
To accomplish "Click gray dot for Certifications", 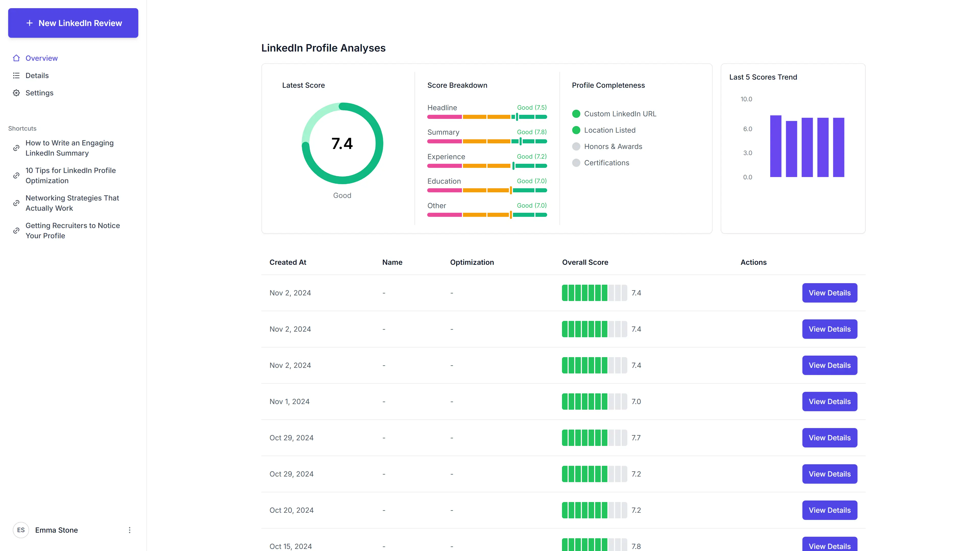I will [576, 163].
